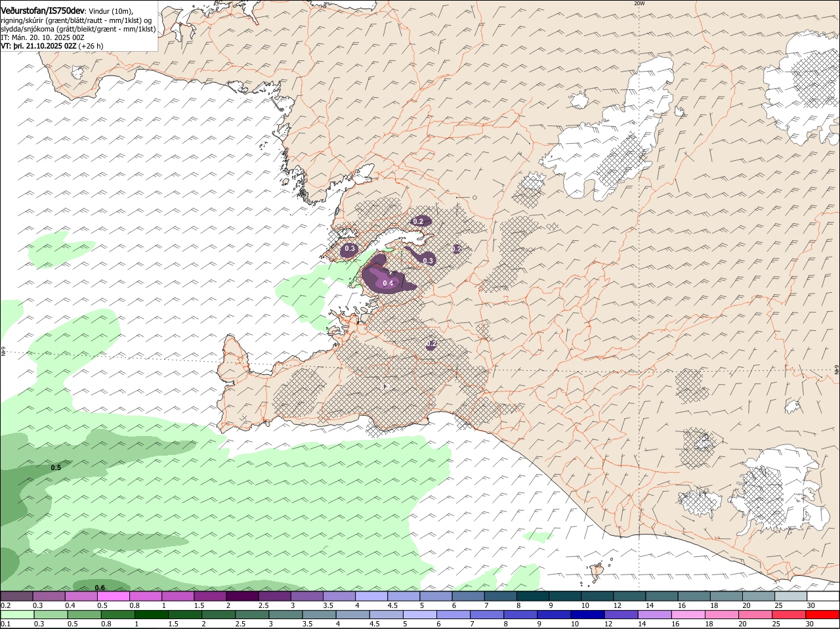Click the 0.6 contour label above the legend
The image size is (840, 629).
100,588
